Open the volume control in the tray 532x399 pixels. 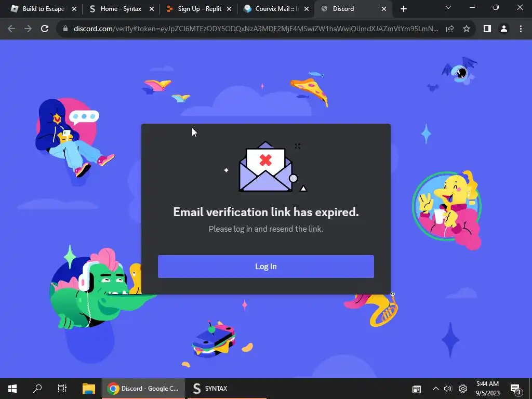click(x=448, y=389)
